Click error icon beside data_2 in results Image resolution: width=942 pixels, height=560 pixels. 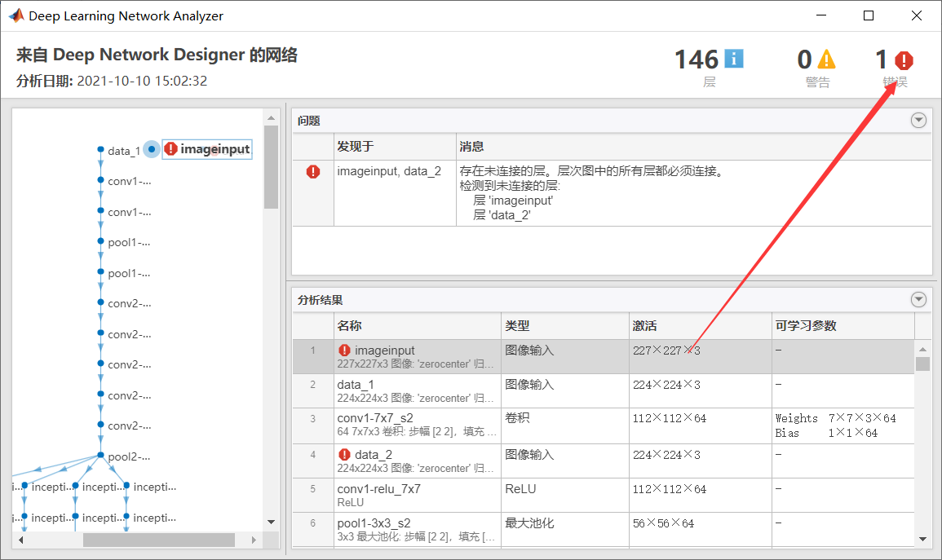pos(344,454)
